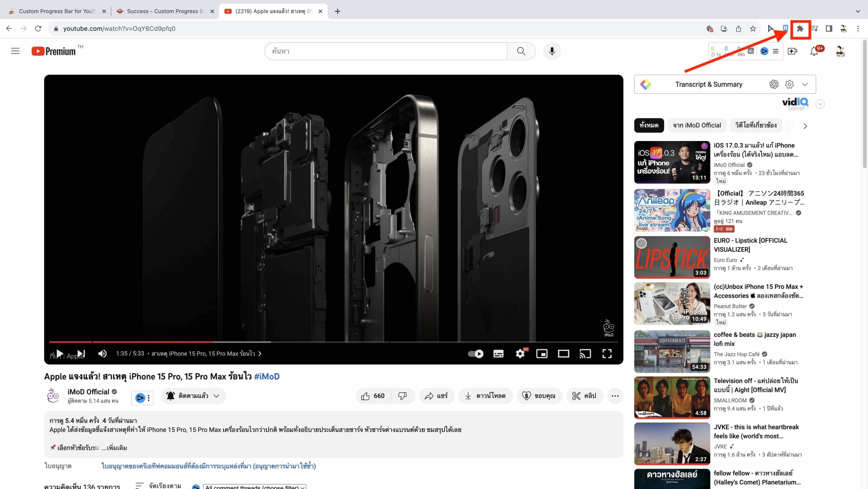This screenshot has width=868, height=489.
Task: Toggle subtitles captions button
Action: click(x=498, y=354)
